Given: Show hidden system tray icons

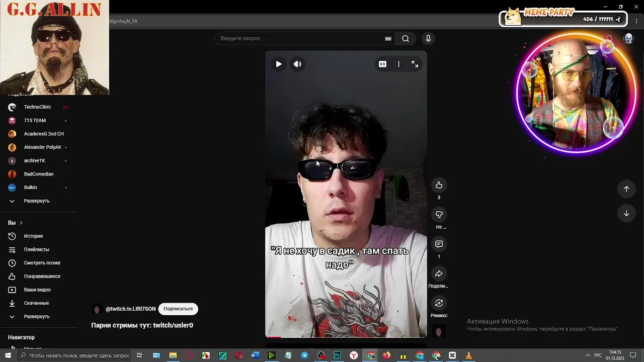Looking at the screenshot, I should click(588, 355).
